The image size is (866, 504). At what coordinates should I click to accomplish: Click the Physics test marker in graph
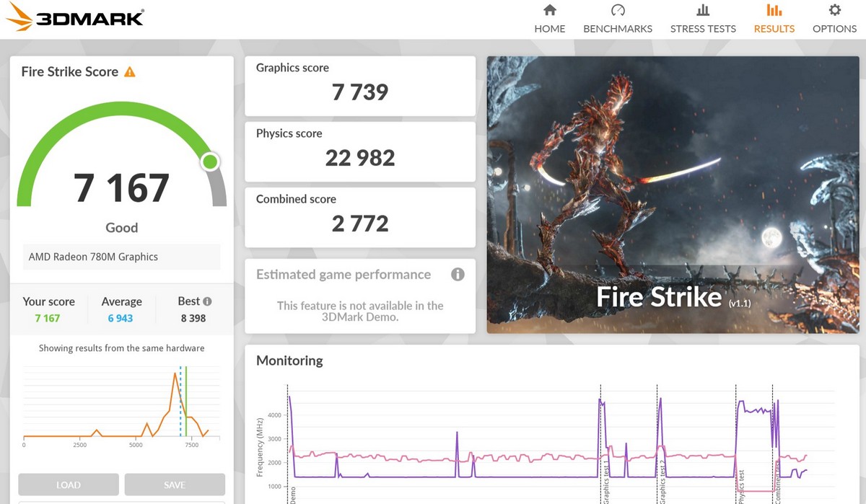(740, 487)
